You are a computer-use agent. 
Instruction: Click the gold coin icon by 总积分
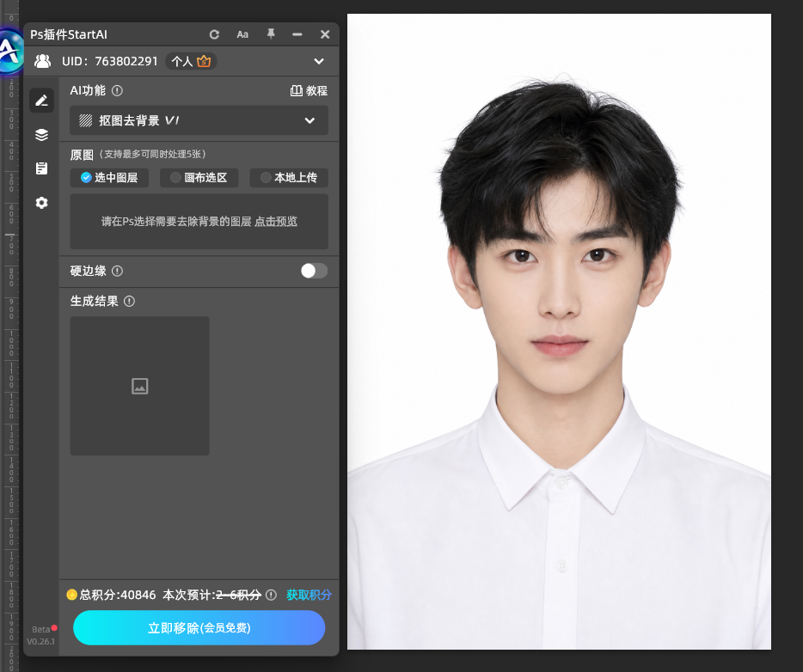[x=71, y=594]
